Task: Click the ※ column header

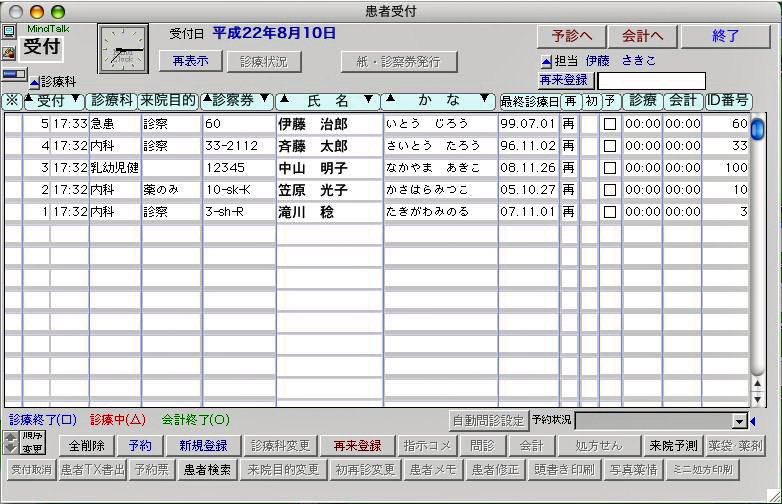Action: point(12,101)
